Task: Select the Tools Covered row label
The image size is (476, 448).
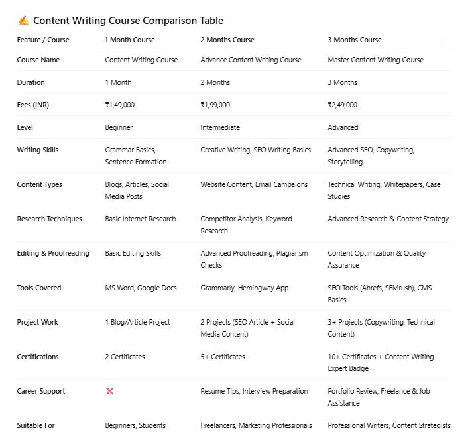Action: (39, 288)
